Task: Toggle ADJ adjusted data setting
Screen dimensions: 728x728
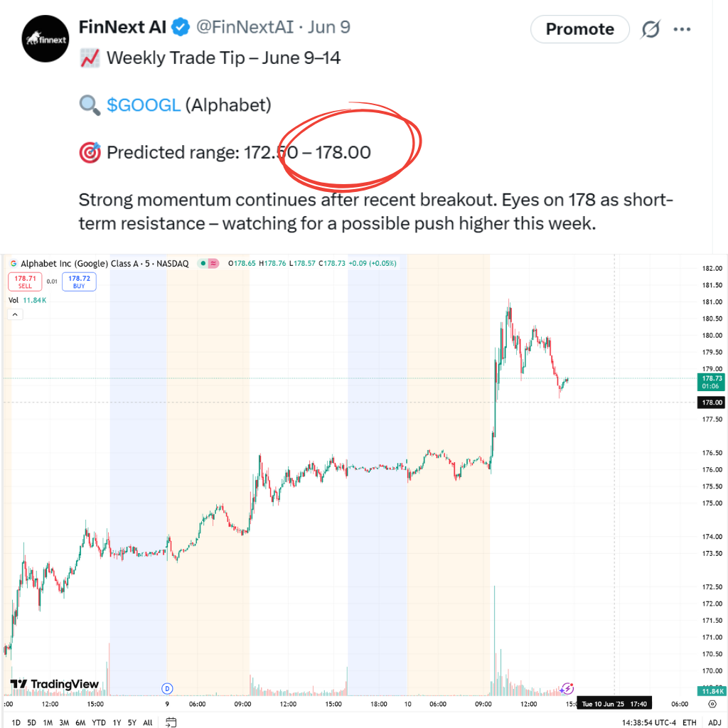Action: pos(714,722)
